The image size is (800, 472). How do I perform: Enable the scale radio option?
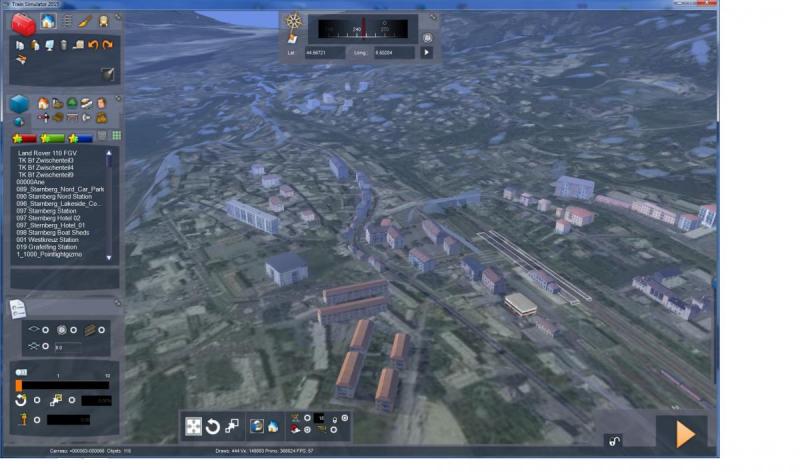[72, 400]
